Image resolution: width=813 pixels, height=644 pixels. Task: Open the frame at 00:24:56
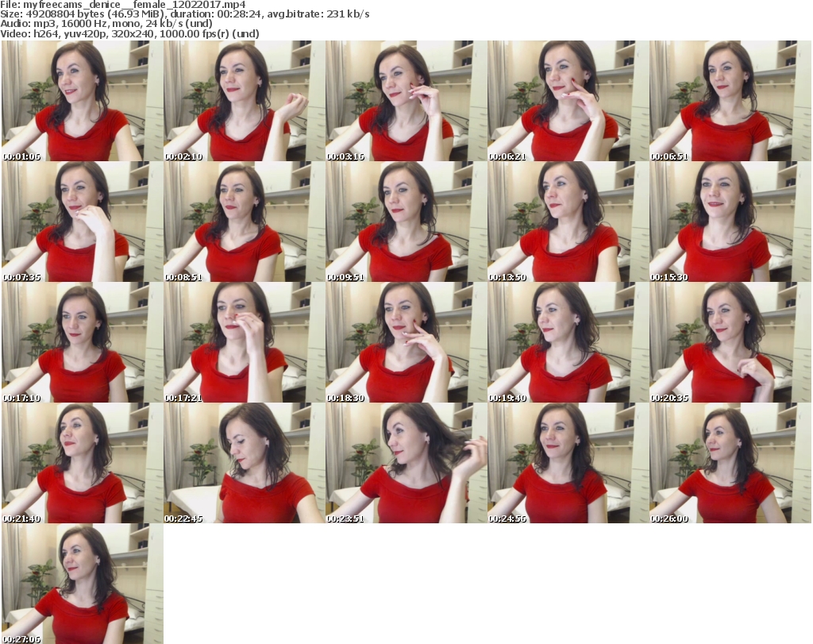(568, 463)
